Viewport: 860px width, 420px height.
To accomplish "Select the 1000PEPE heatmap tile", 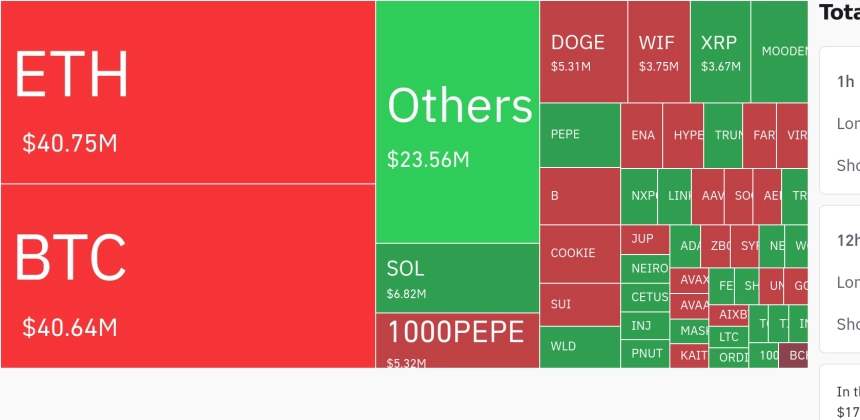I will (x=457, y=340).
